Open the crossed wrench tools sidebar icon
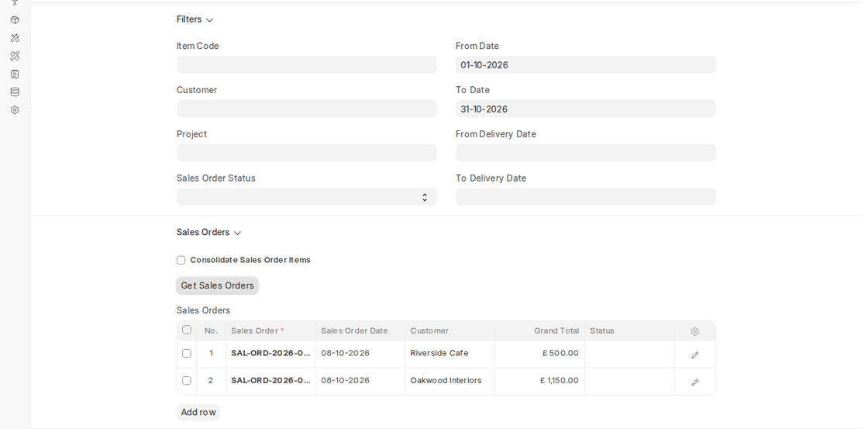 [15, 38]
